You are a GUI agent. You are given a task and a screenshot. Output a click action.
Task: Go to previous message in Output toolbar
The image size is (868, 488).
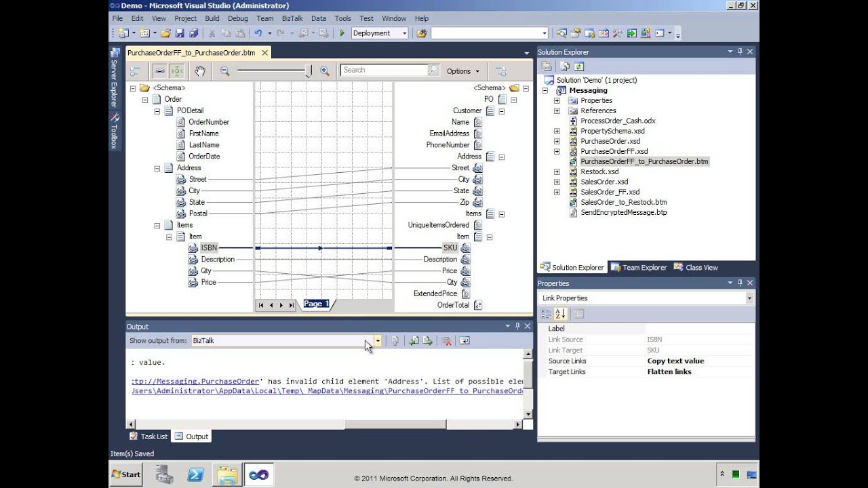pos(414,341)
